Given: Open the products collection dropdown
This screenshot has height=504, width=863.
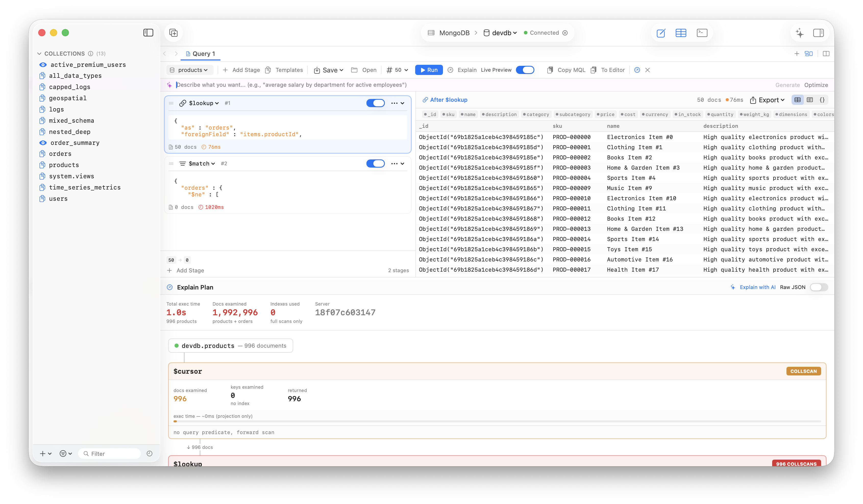Looking at the screenshot, I should point(189,70).
